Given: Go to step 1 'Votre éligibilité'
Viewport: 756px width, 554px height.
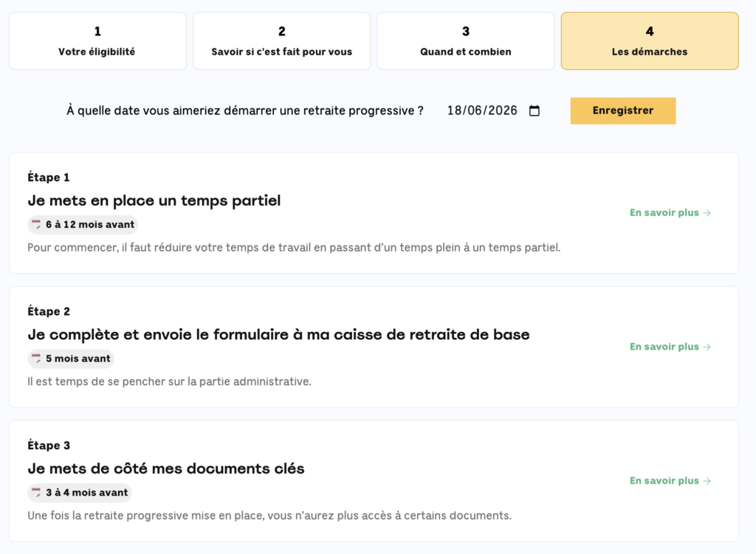Looking at the screenshot, I should point(97,41).
